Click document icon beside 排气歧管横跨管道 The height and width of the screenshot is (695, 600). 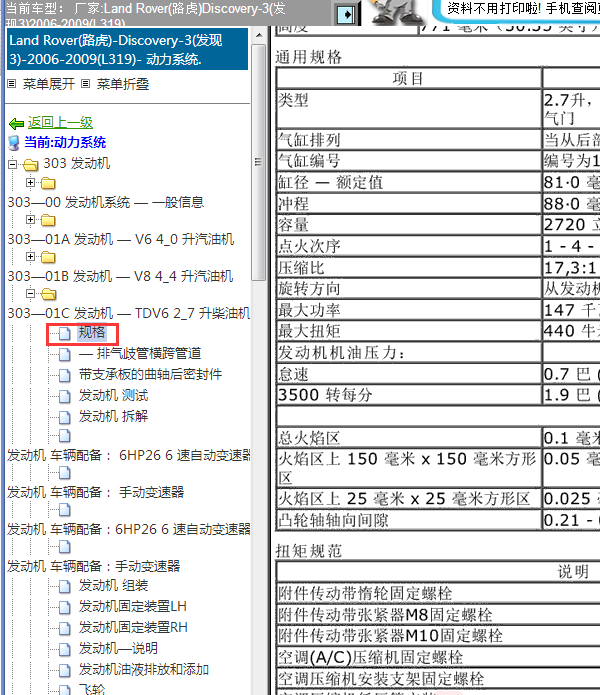tap(65, 354)
